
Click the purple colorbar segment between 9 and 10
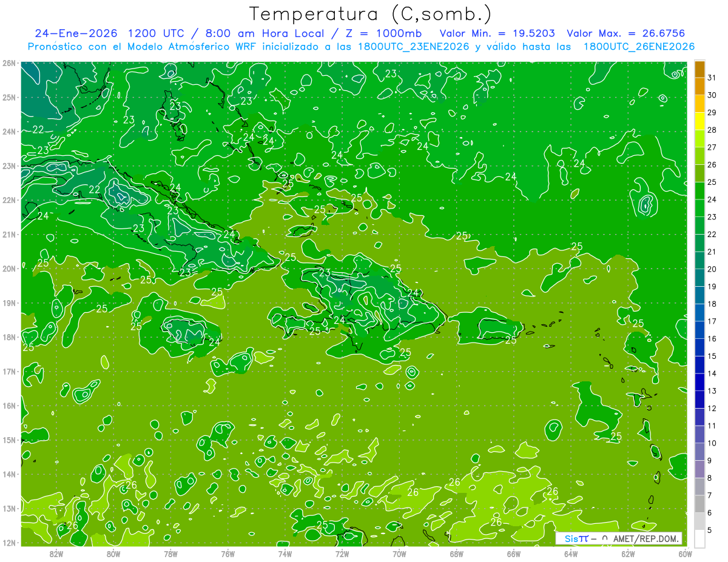click(699, 452)
